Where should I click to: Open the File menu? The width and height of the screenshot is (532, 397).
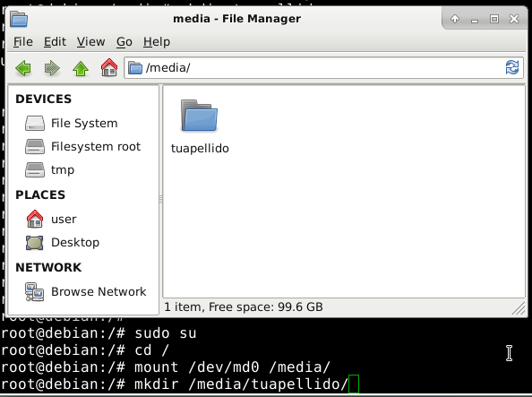(x=23, y=42)
